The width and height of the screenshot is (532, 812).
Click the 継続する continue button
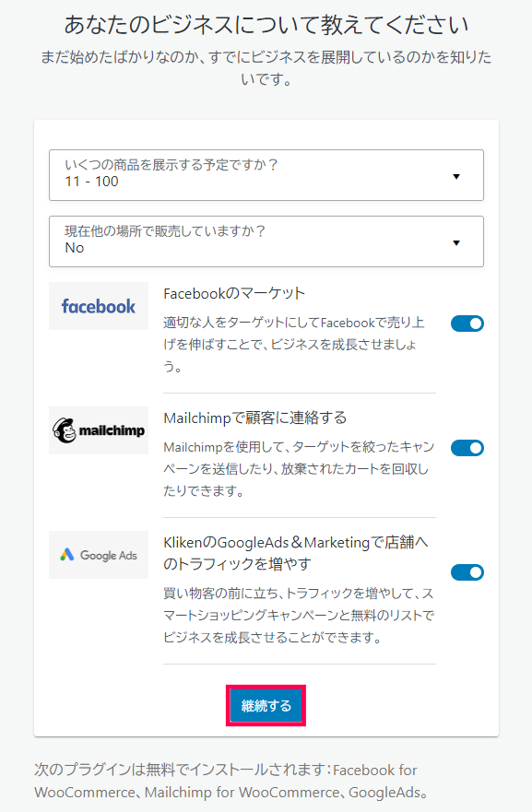click(x=266, y=705)
